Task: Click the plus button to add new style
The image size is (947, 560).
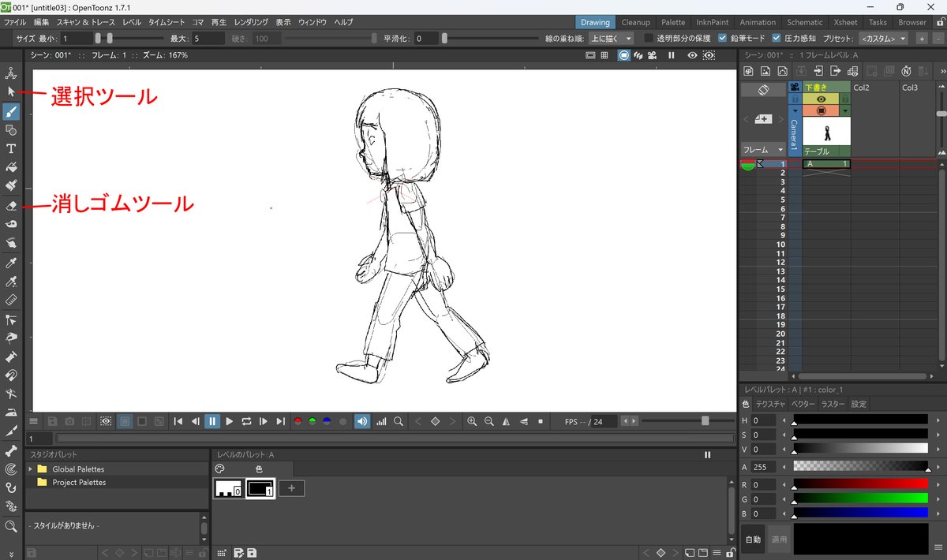Action: pos(291,489)
